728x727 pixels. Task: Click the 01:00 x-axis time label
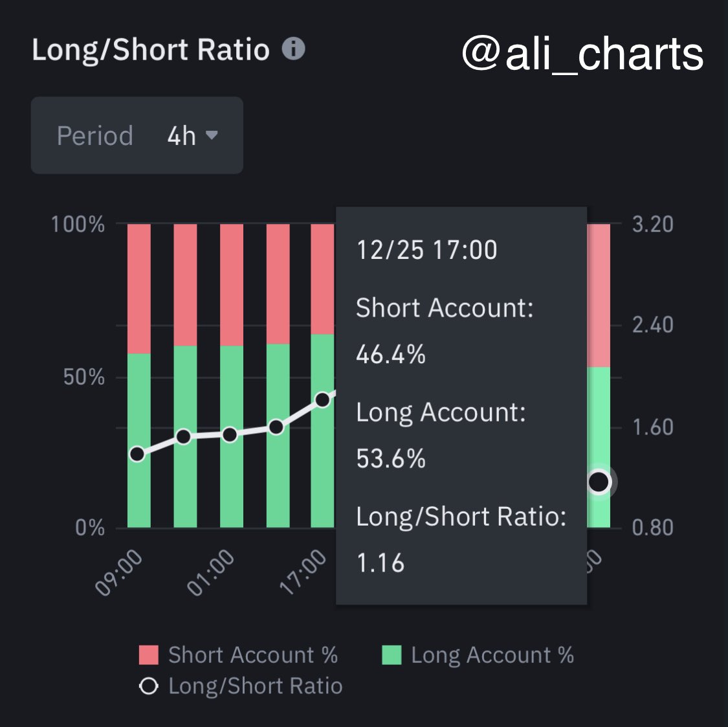[212, 572]
